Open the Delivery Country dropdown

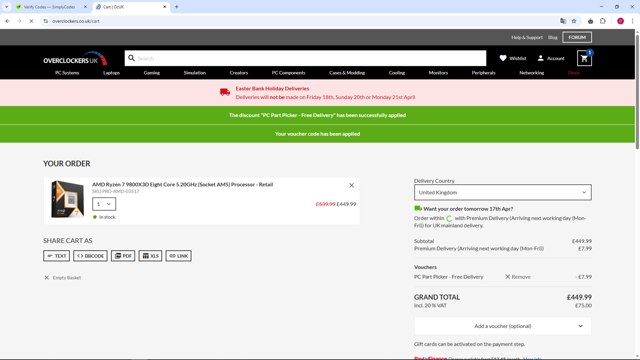(x=502, y=192)
